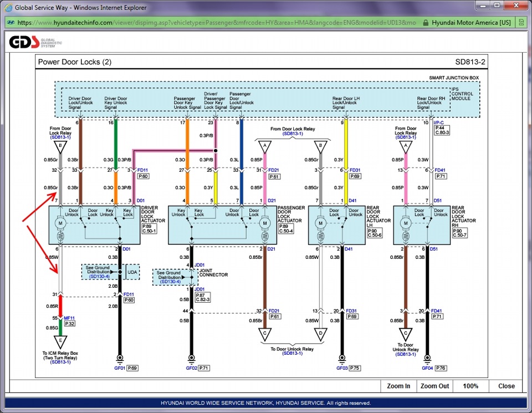
Task: Click the Rear Door RH Lock/Unlock Signal label
Action: click(x=431, y=103)
